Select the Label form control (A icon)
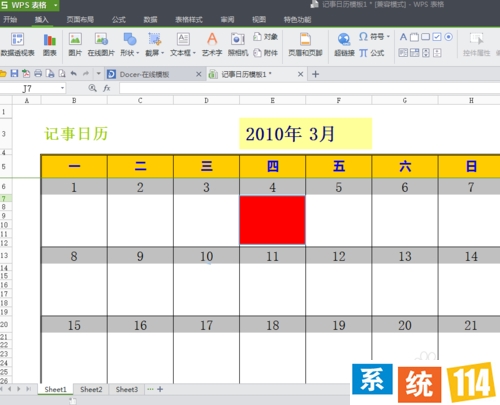The image size is (500, 405). (x=403, y=37)
